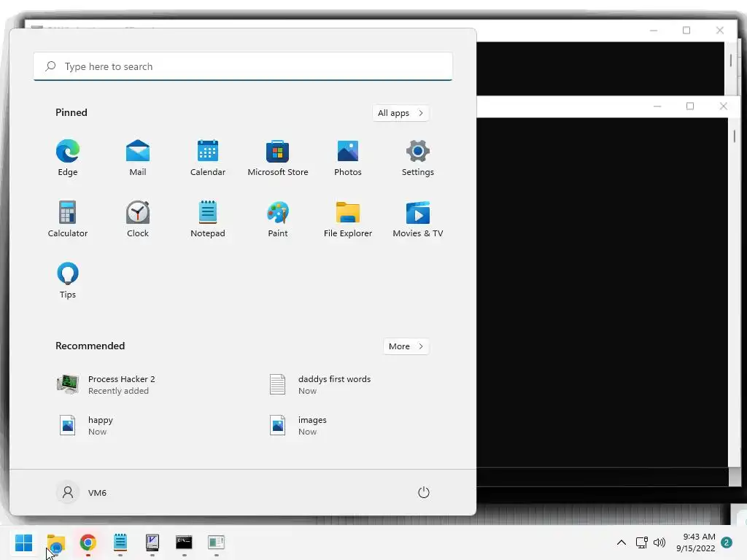Launch the Photos app

click(x=348, y=157)
